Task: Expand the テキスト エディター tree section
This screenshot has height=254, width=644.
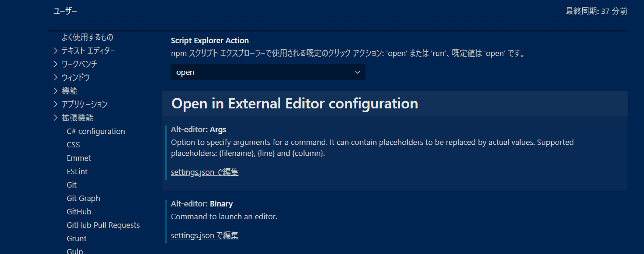Action: (x=56, y=51)
